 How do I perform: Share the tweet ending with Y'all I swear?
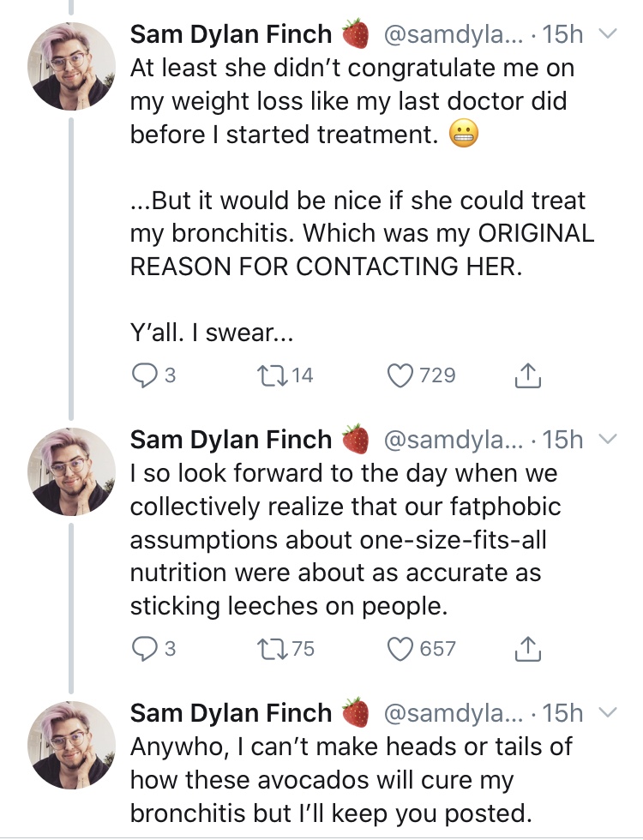[528, 375]
